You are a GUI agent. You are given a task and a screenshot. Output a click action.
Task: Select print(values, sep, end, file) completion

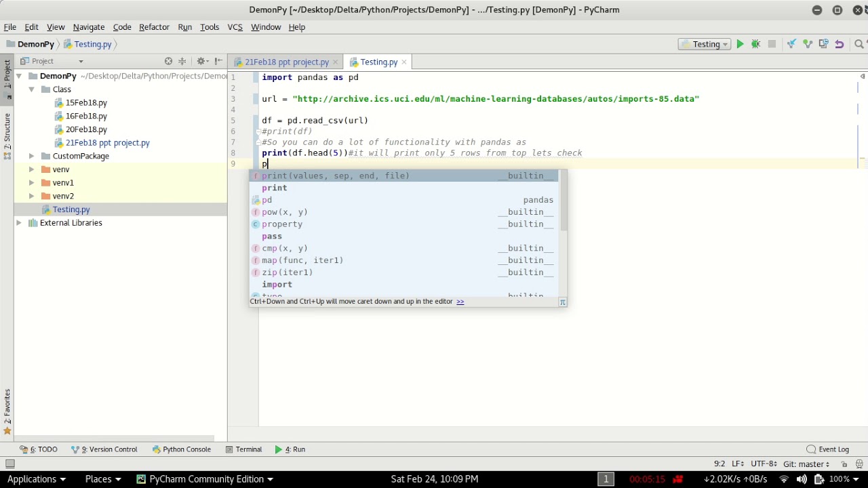tap(404, 176)
